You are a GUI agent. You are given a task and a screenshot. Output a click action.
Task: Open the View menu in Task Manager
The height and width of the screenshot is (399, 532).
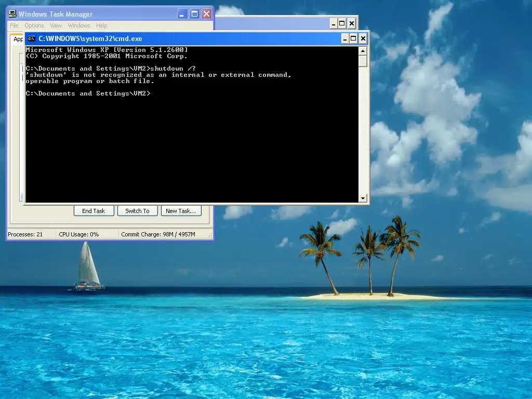(56, 25)
